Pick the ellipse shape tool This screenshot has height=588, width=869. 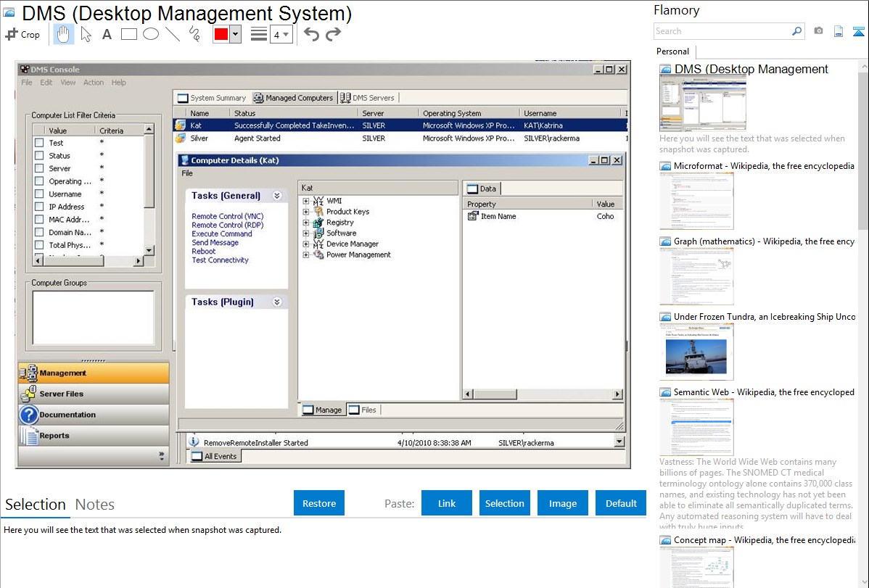point(151,34)
